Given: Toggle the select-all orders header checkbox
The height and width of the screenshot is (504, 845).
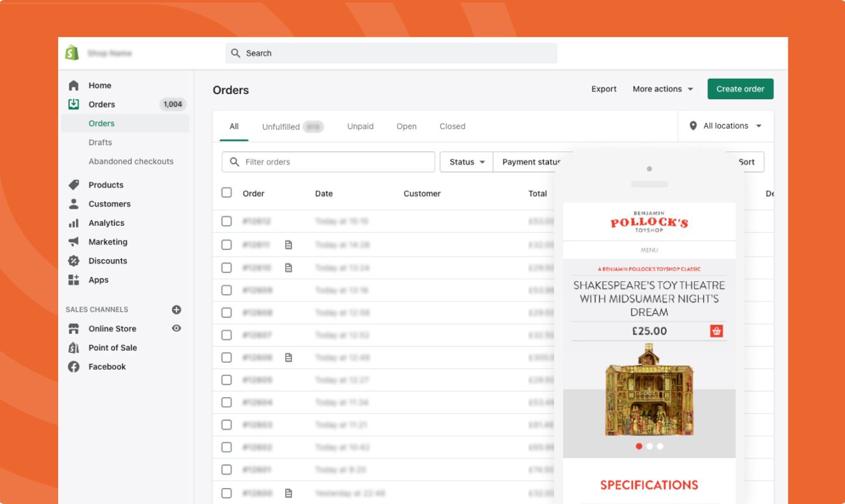Looking at the screenshot, I should [227, 193].
